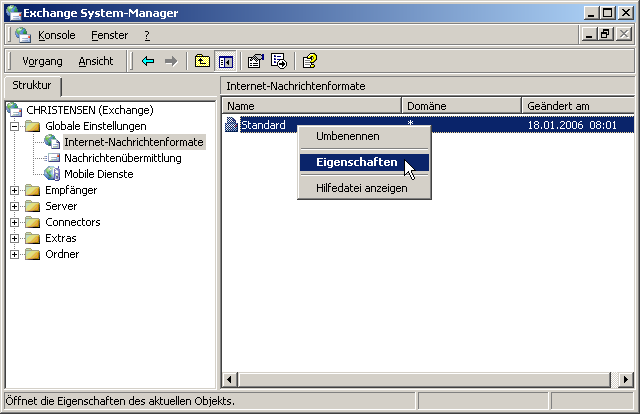
Task: Open the Konsole menu
Action: (57, 36)
